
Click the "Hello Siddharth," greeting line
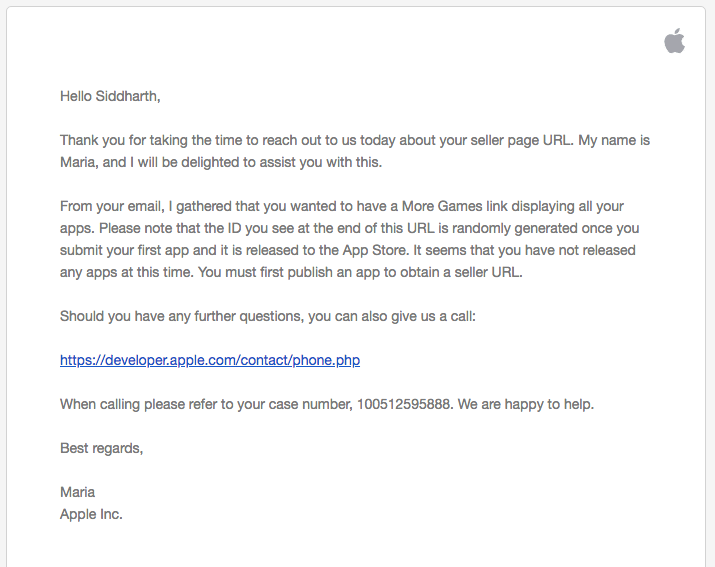click(x=110, y=97)
